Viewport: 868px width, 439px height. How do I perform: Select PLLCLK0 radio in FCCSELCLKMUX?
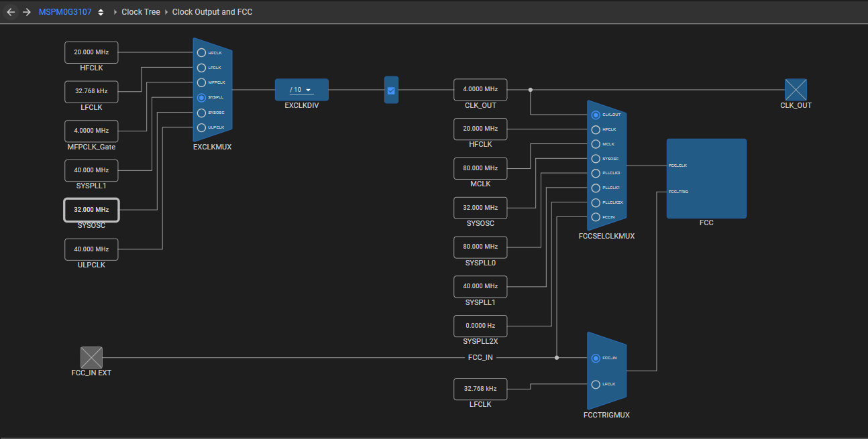click(596, 173)
